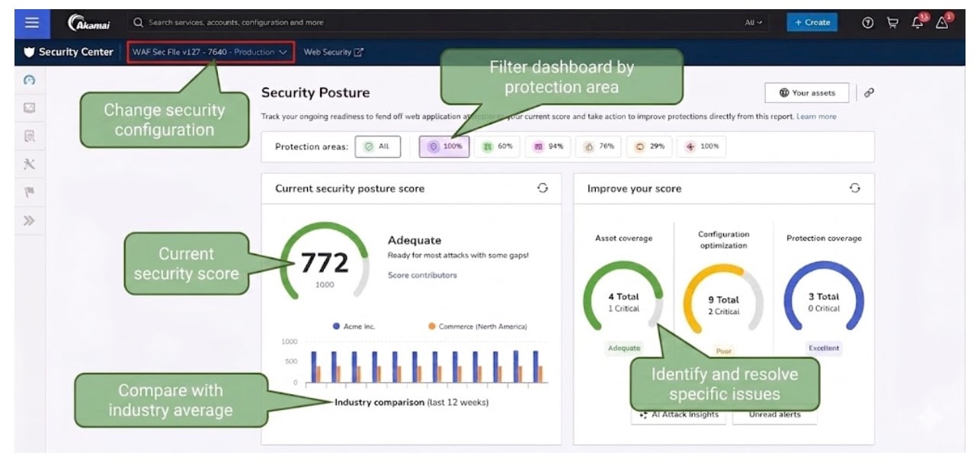Click the Your assets button
Screen dimensions: 980x462
[x=807, y=93]
